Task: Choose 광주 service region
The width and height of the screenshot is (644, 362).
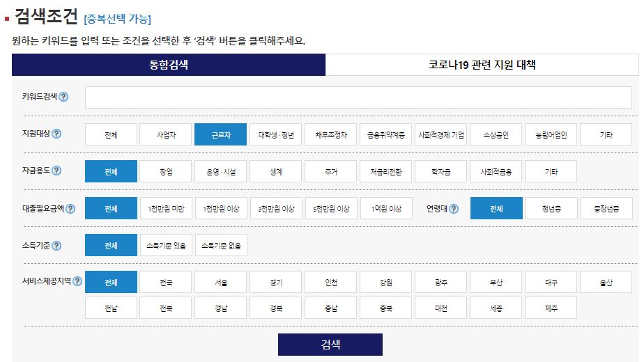Action: coord(441,283)
